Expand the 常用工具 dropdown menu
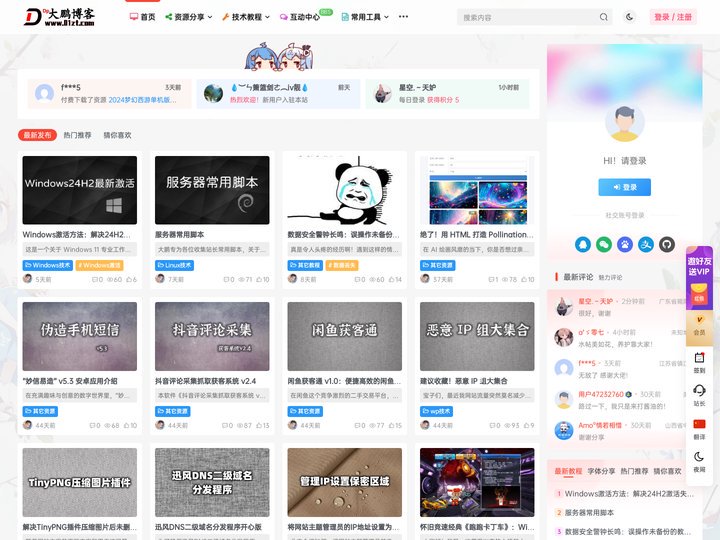 click(x=365, y=17)
